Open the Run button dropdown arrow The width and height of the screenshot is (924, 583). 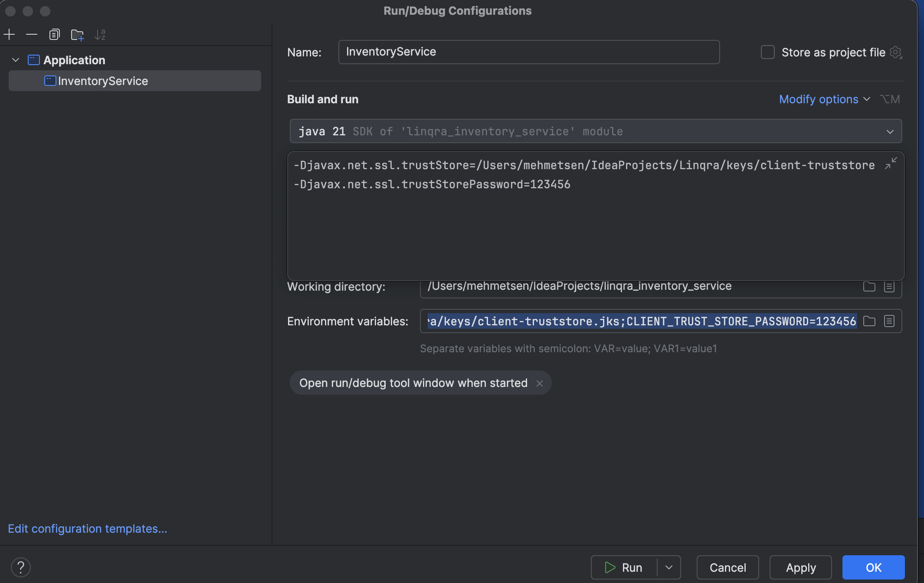click(669, 567)
